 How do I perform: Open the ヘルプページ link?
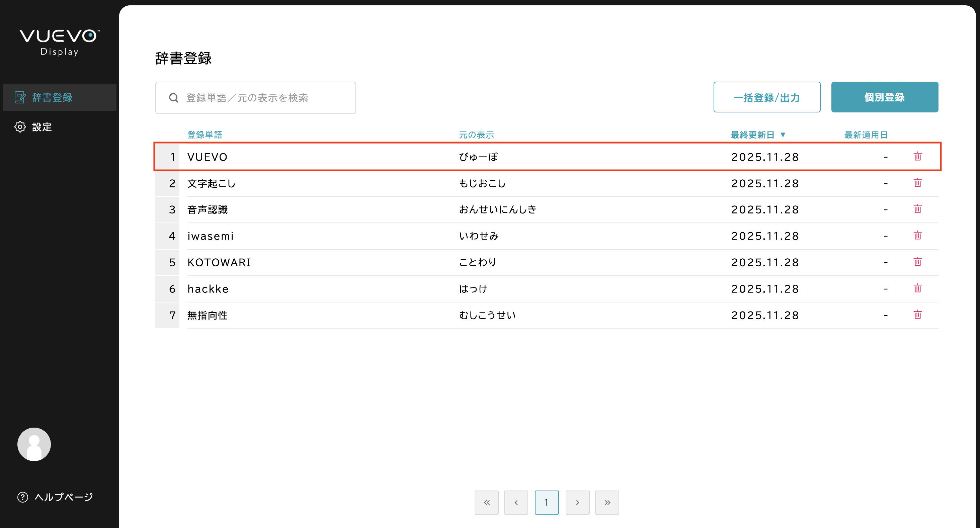pyautogui.click(x=63, y=497)
